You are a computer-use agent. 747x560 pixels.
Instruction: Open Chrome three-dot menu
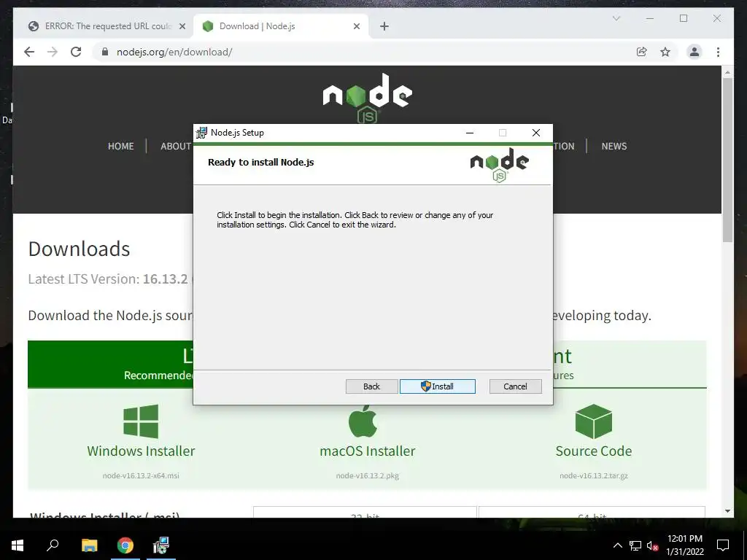(718, 52)
